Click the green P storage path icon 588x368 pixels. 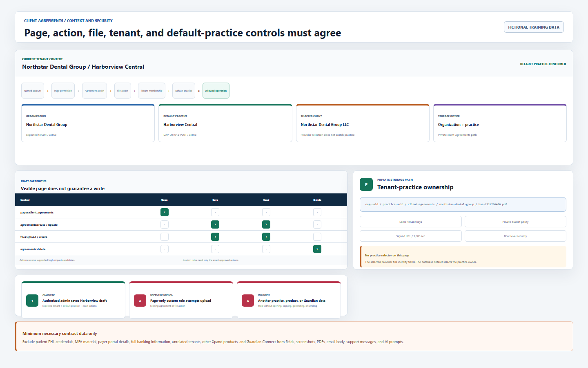tap(366, 184)
